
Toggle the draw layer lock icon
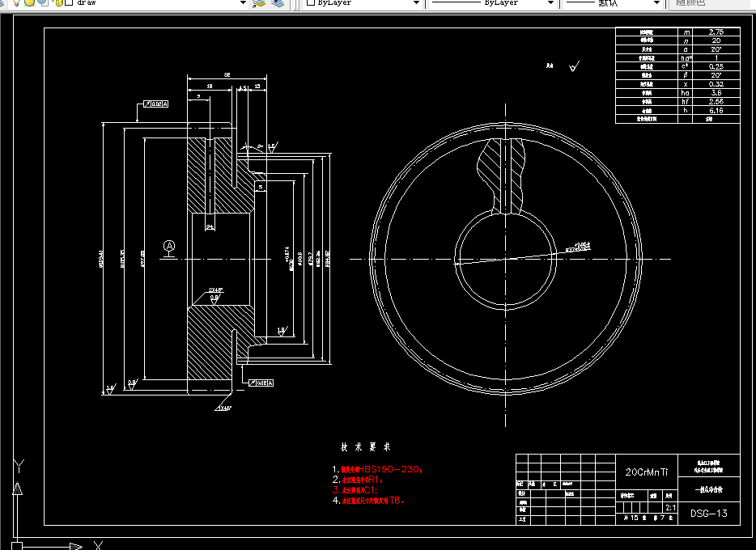[57, 2]
